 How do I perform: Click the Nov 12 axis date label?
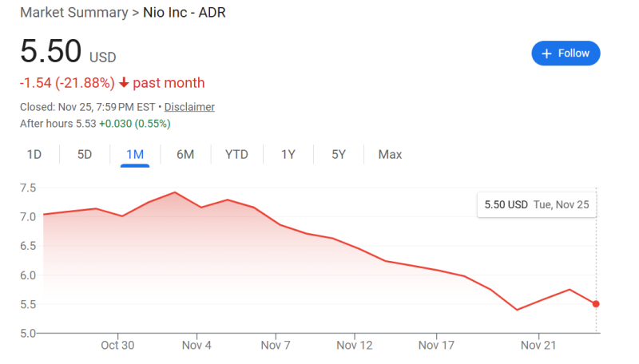pos(355,346)
